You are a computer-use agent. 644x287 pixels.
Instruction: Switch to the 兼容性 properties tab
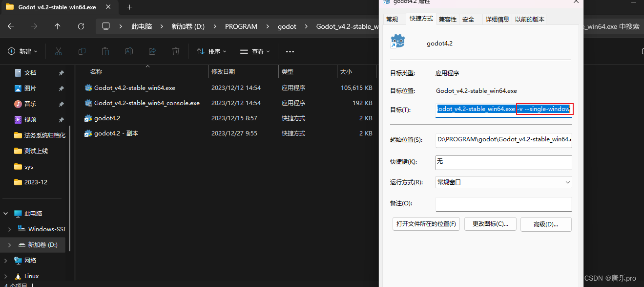point(447,19)
